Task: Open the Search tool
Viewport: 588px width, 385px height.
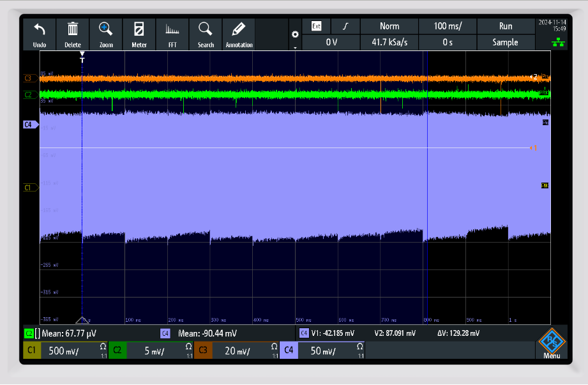Action: tap(206, 34)
